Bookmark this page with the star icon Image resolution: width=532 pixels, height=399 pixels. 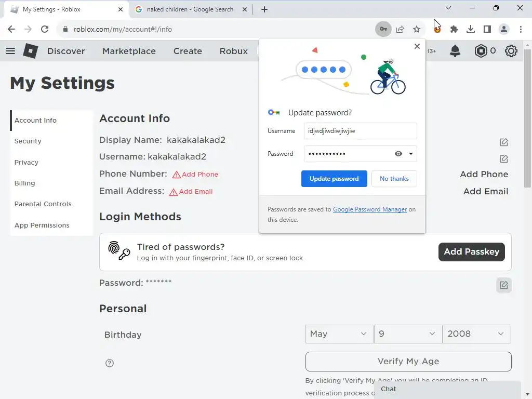click(x=417, y=29)
